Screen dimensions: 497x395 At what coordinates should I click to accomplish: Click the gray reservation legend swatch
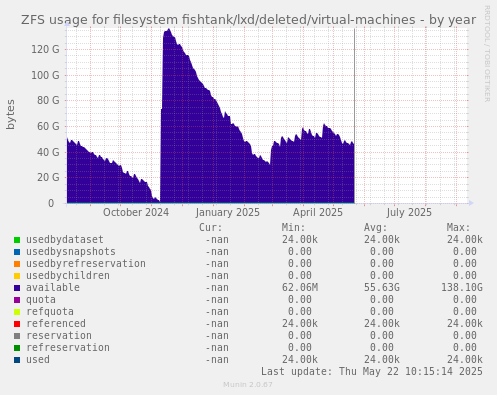[17, 336]
